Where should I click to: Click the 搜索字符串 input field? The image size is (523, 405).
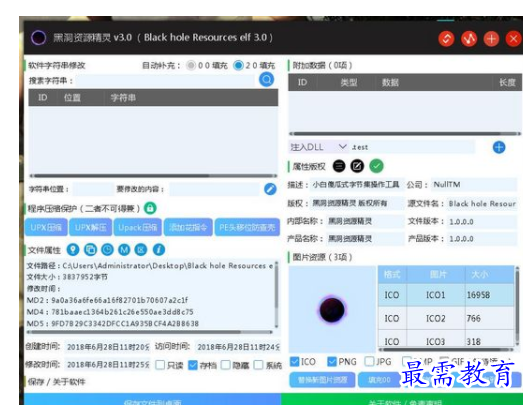165,80
